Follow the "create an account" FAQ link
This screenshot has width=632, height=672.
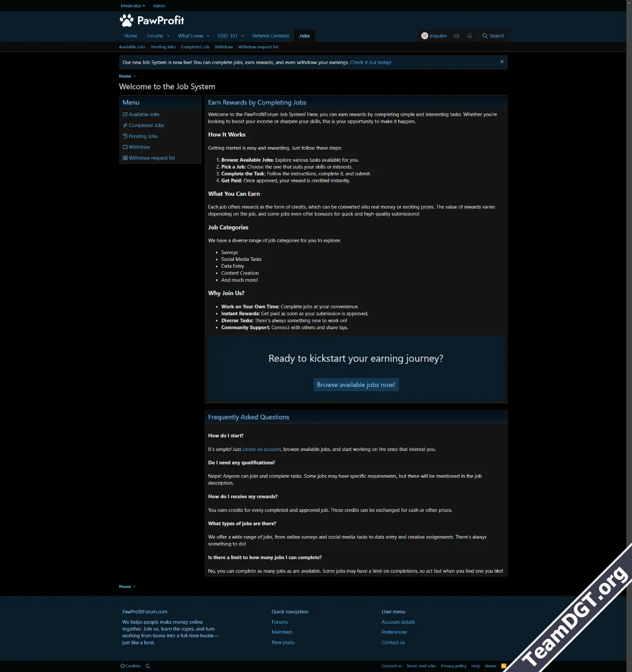point(262,449)
